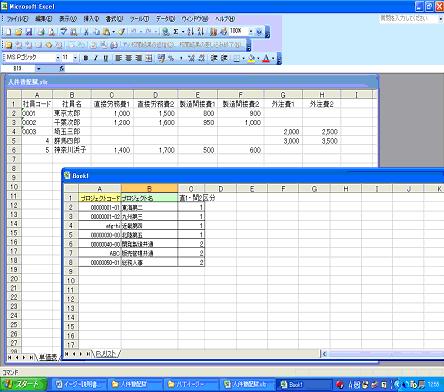Click the Format Painter brush icon
This screenshot has width=444, height=392.
tap(122, 32)
